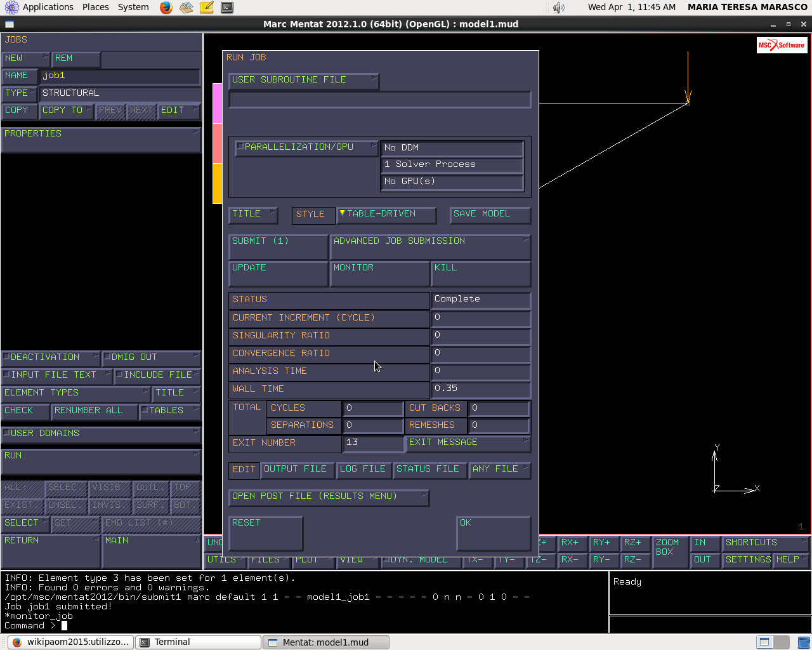Expand EXIT MESSAGE
Screen dimensions: 812x650
click(x=468, y=443)
